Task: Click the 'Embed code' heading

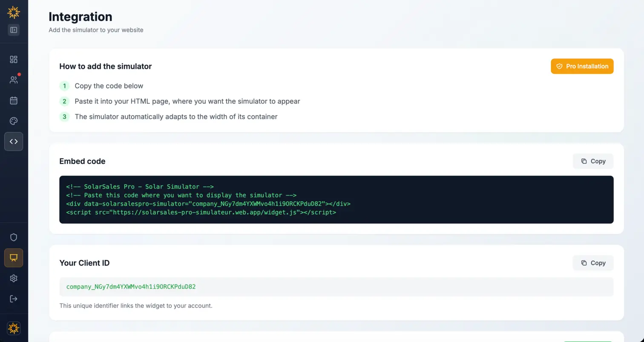Action: tap(82, 161)
